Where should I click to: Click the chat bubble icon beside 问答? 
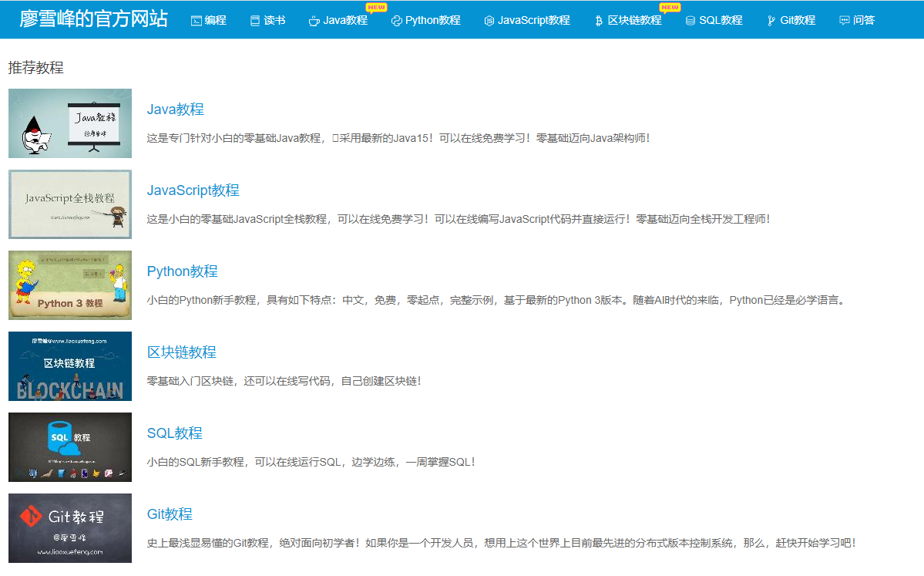coord(842,20)
